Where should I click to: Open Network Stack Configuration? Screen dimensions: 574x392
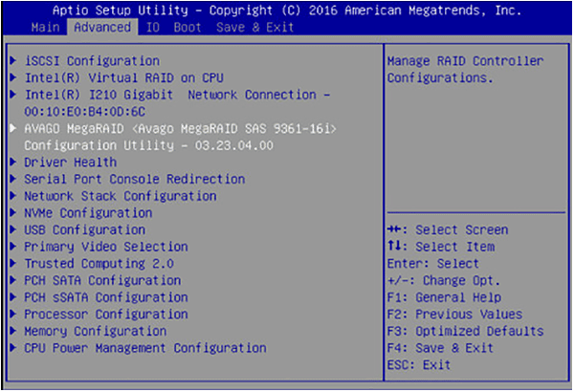120,196
